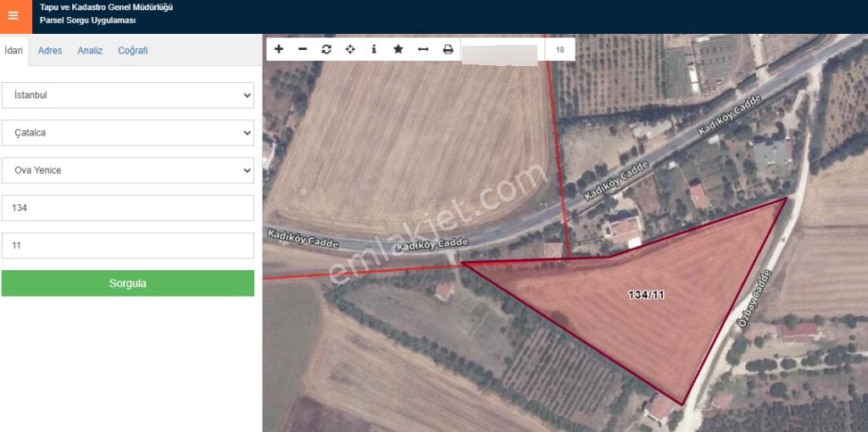The image size is (868, 432).
Task: Click the refresh map icon
Action: tap(326, 49)
